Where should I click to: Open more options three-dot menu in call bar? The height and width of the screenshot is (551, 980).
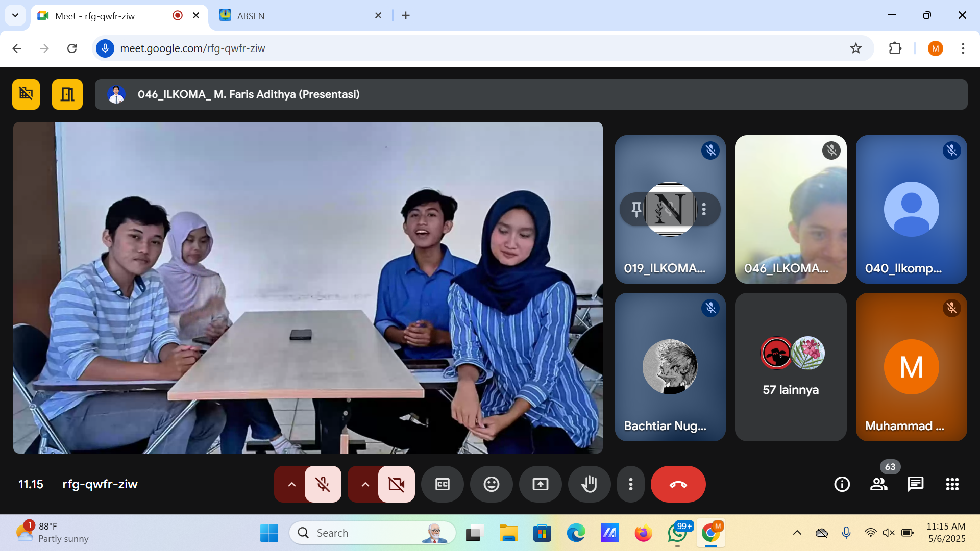[631, 484]
